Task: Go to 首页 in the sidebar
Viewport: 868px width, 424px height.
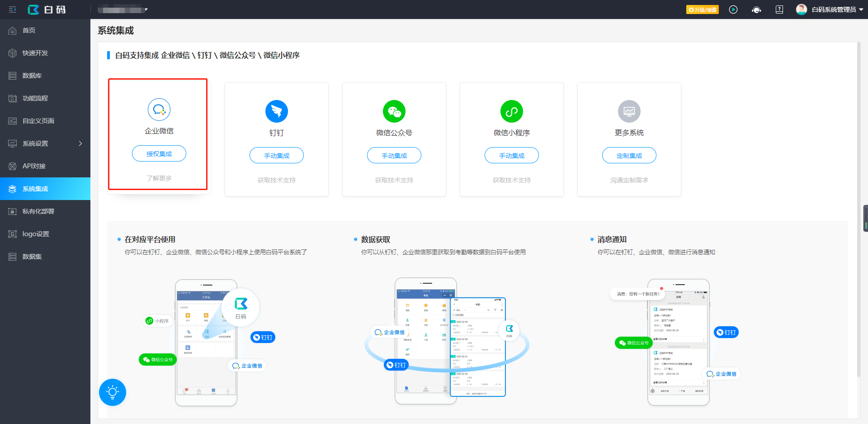Action: (45, 30)
